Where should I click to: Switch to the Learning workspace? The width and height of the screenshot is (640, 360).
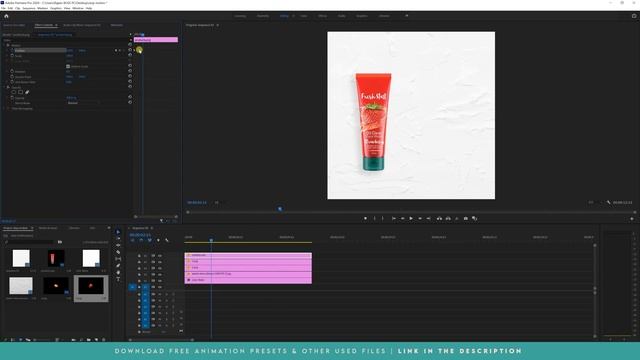click(240, 16)
